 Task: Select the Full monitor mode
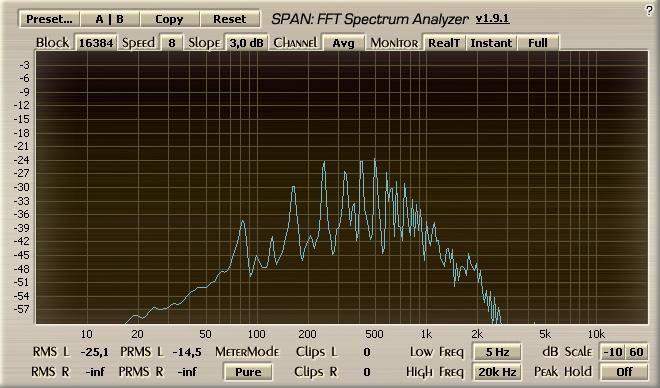point(538,43)
